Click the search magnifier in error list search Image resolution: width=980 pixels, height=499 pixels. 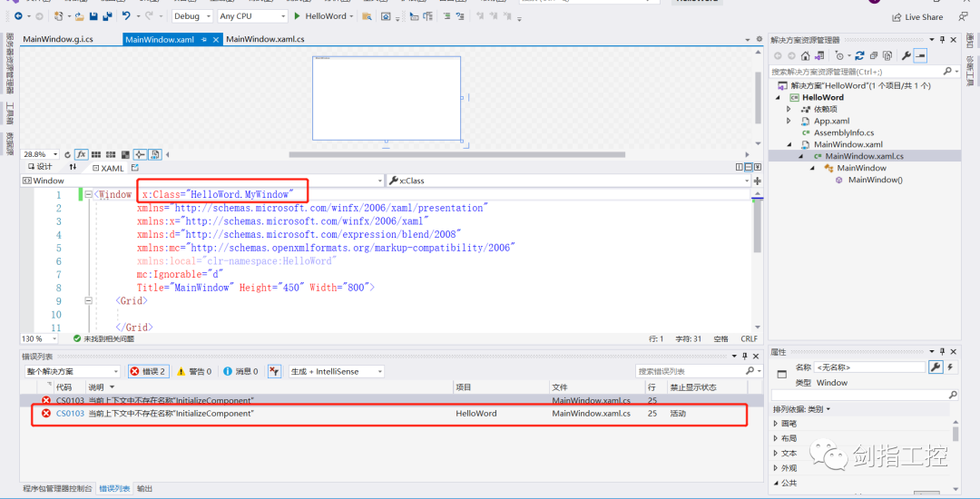750,371
